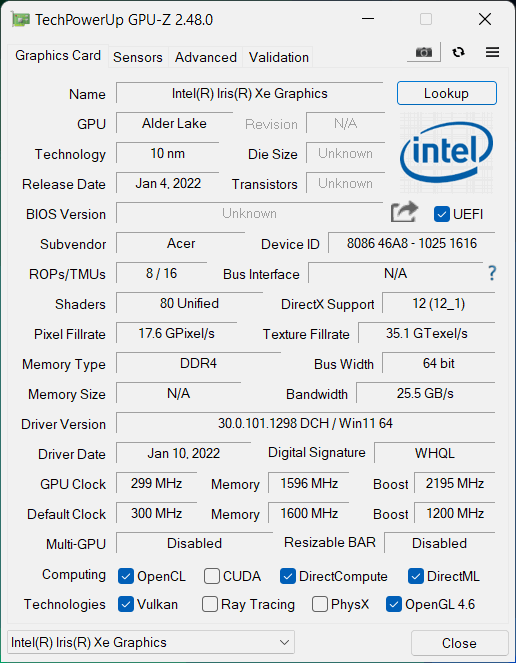This screenshot has width=516, height=663.
Task: Click the camera screenshot icon
Action: tap(424, 52)
